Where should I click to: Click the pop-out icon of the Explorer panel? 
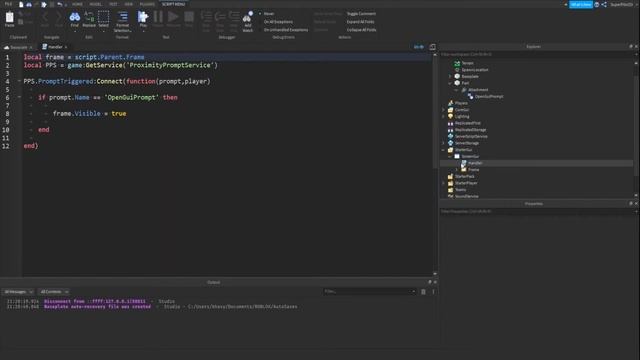pyautogui.click(x=631, y=47)
